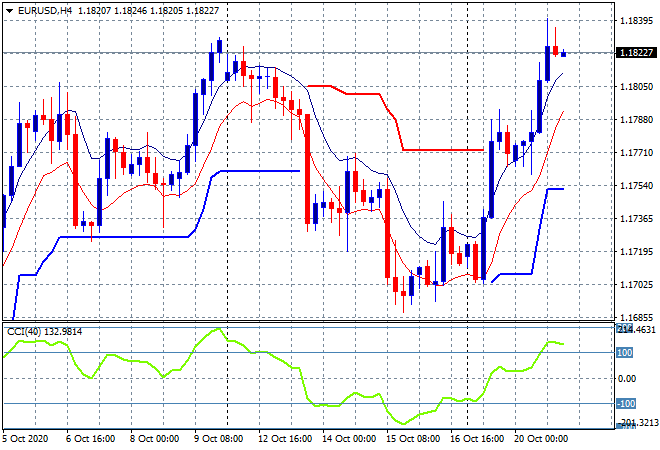
Task: Click the 15 Oct 08:00 time label
Action: pos(413,439)
